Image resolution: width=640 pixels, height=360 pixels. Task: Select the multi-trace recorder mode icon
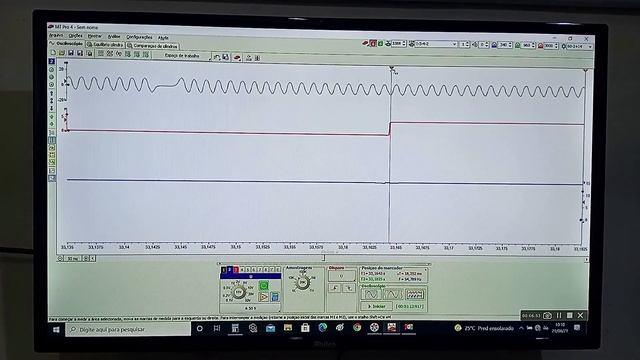point(415,294)
